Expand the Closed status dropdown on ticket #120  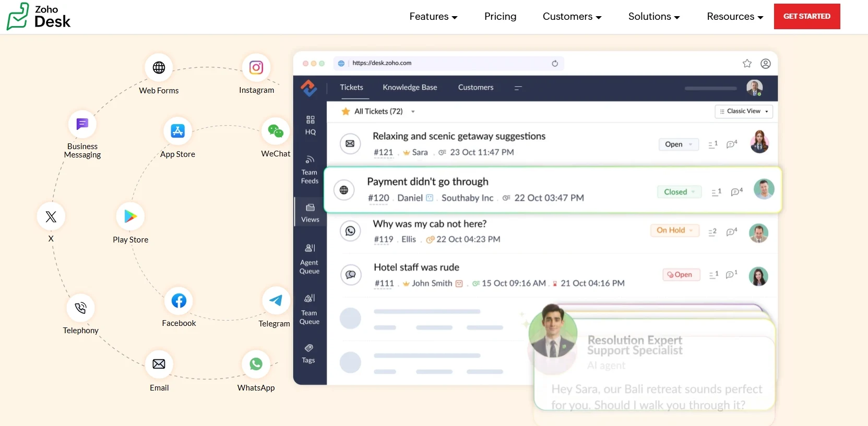tap(679, 192)
